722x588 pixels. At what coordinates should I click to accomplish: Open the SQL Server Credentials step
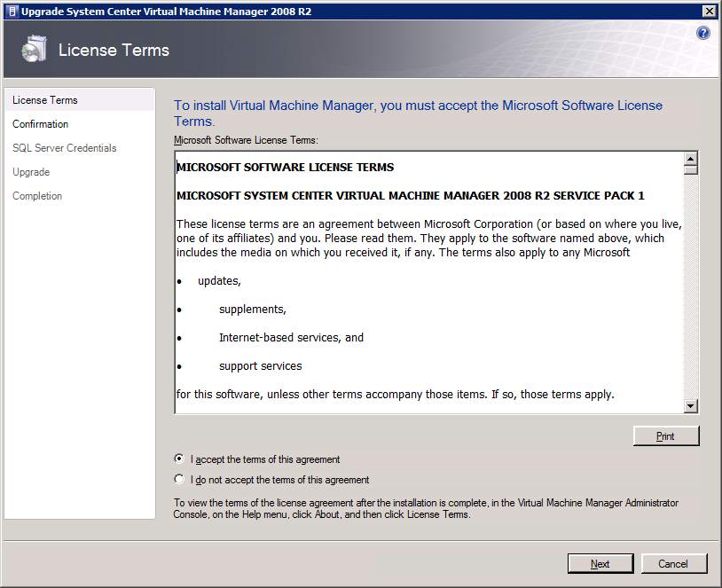coord(65,148)
